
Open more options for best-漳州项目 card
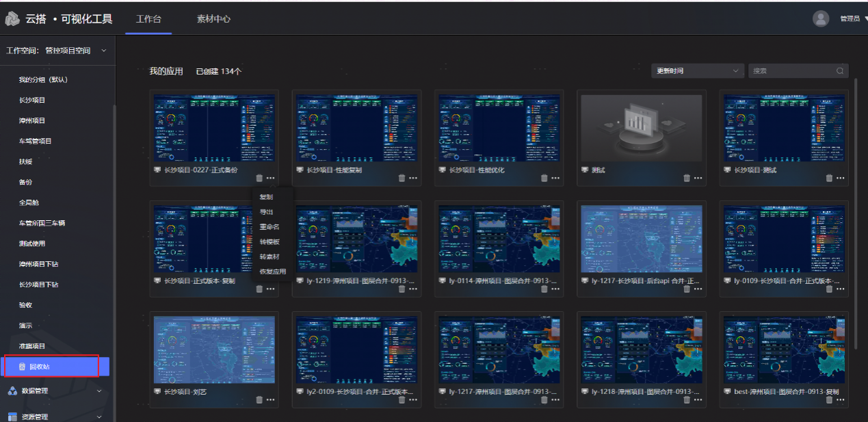(840, 400)
